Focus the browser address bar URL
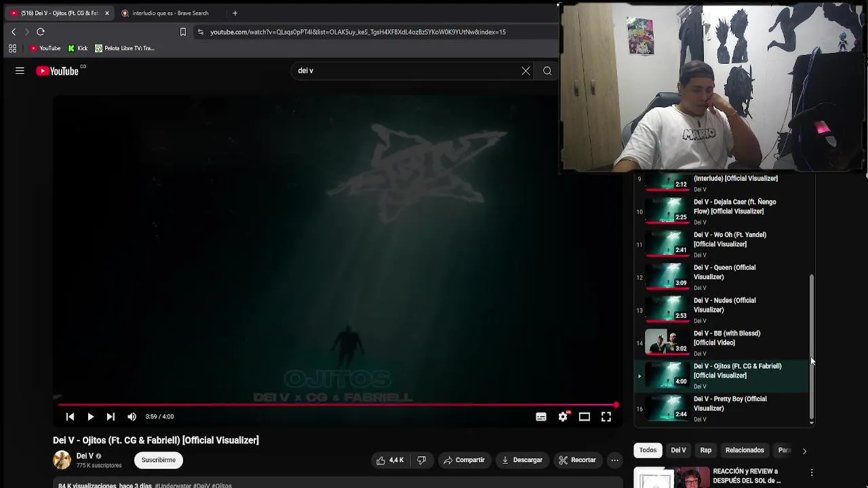This screenshot has height=488, width=868. (358, 32)
